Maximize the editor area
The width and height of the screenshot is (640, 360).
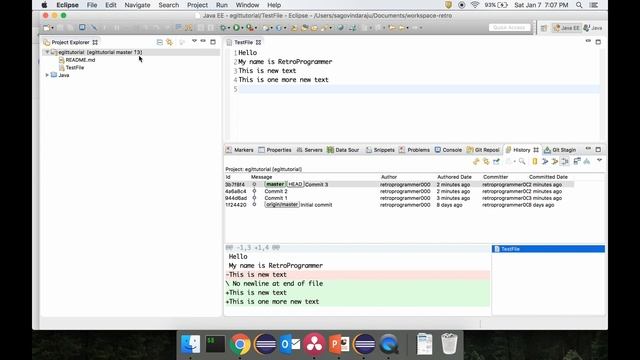pyautogui.click(x=598, y=42)
